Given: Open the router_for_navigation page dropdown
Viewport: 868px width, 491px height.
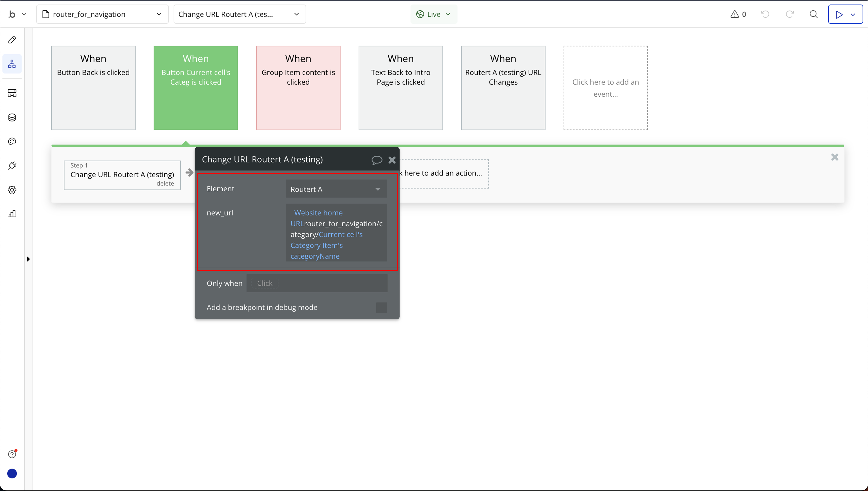Looking at the screenshot, I should (x=102, y=14).
